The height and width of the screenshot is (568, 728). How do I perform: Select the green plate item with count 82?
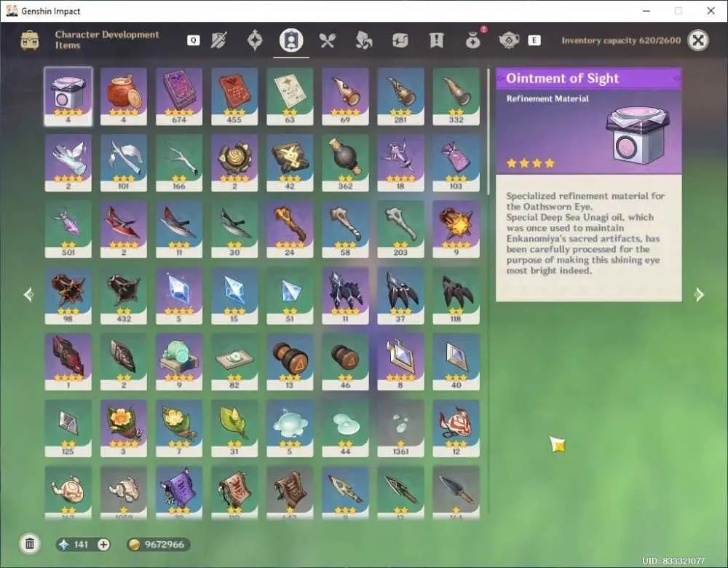click(234, 362)
